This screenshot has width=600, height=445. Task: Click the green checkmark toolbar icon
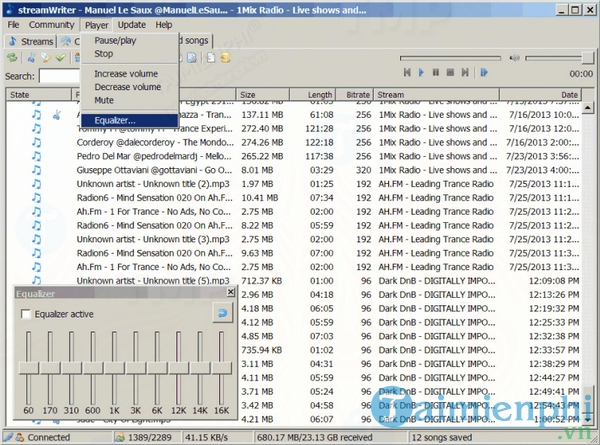62,58
